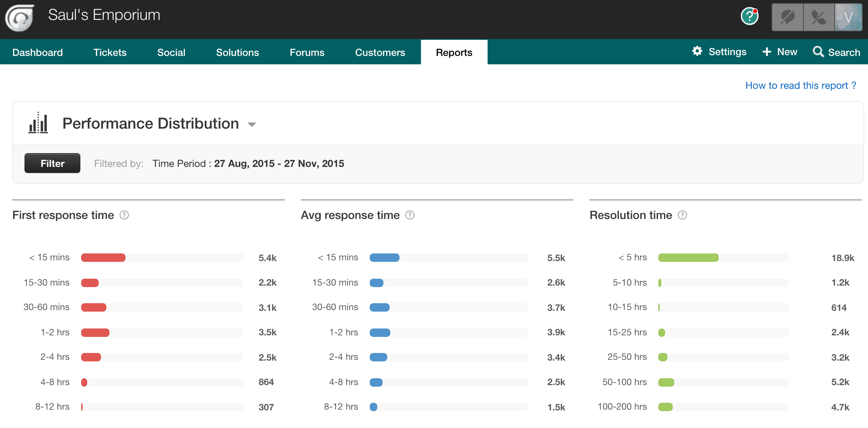868x428 pixels.
Task: Click the Settings gear icon
Action: point(697,51)
